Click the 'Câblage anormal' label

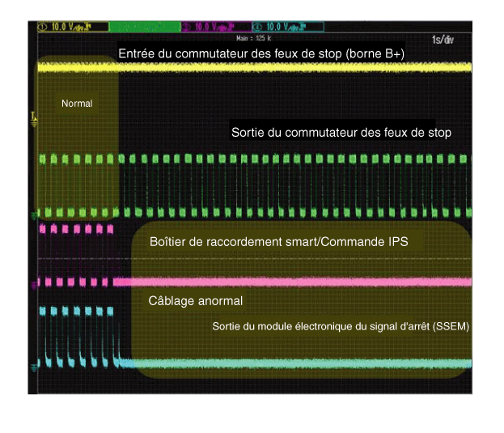click(x=196, y=301)
